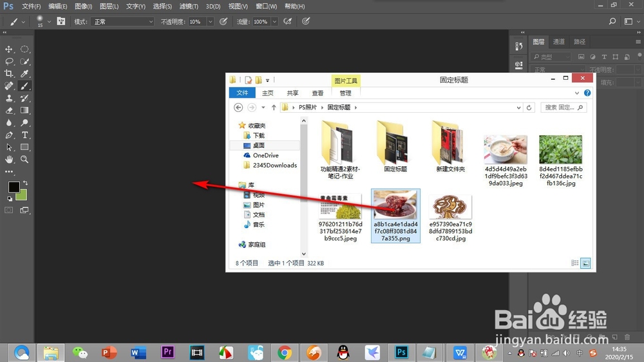Toggle shape layer filter
The width and height of the screenshot is (644, 362).
pos(615,57)
